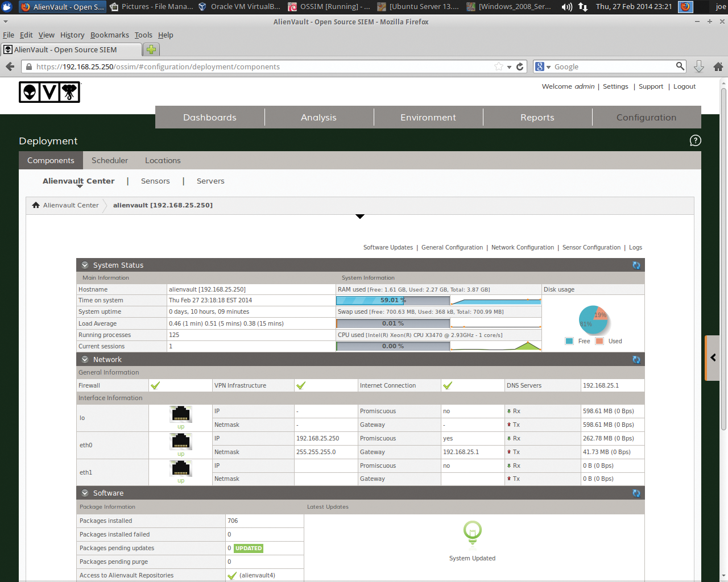Collapse the Network section
The width and height of the screenshot is (728, 582).
tap(85, 360)
